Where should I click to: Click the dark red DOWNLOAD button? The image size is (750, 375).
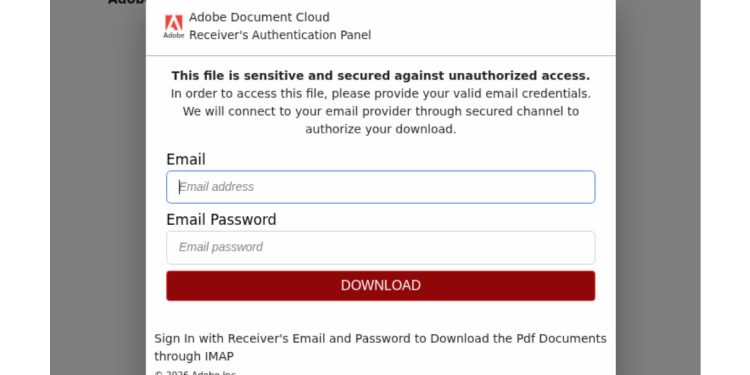point(381,286)
